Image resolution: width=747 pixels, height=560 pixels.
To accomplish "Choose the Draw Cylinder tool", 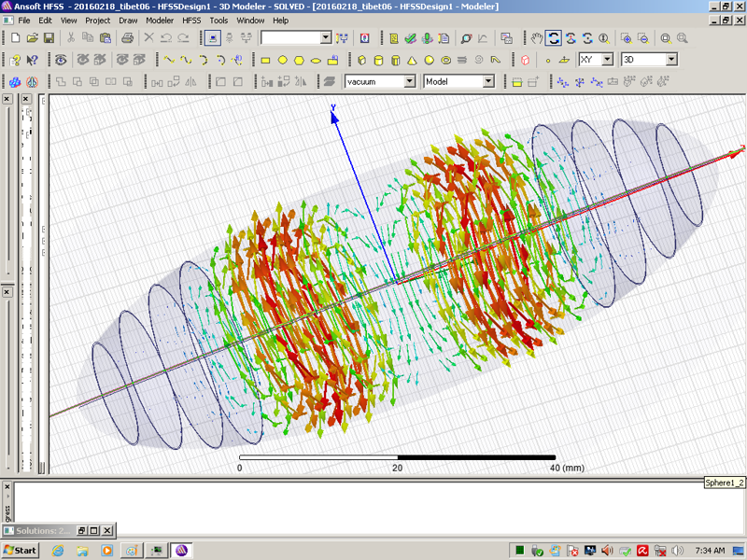I will coord(376,60).
